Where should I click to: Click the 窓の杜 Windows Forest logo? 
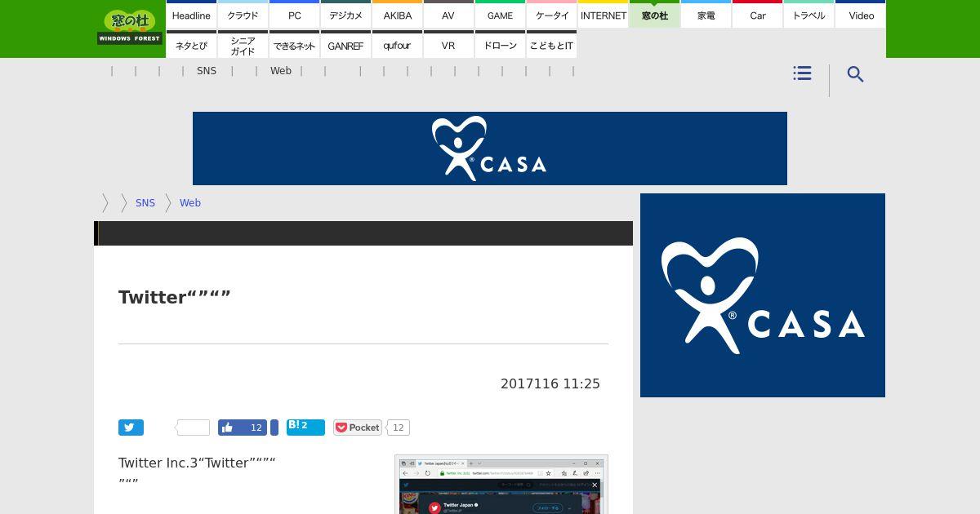click(x=130, y=27)
